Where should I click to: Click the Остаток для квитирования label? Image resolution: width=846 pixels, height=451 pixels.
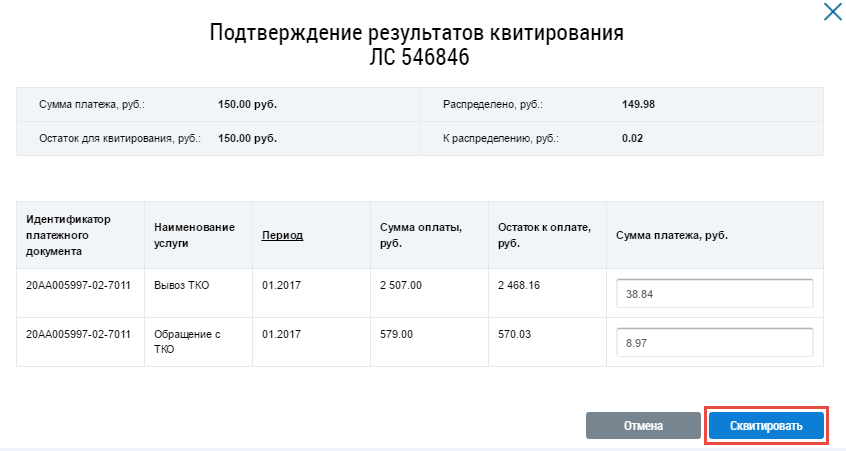point(119,138)
